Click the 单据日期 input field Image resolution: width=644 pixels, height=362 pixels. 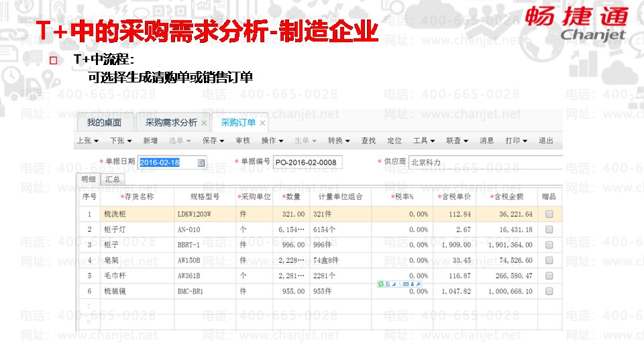pos(172,162)
